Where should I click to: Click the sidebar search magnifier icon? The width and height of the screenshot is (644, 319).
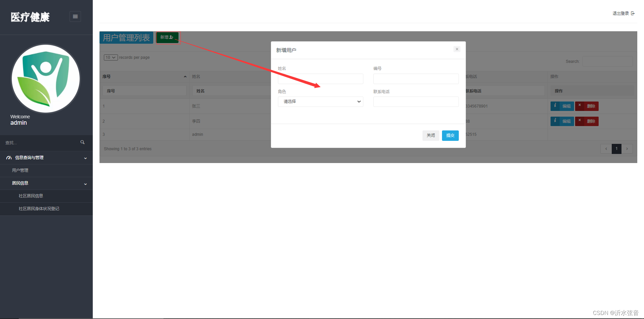82,143
